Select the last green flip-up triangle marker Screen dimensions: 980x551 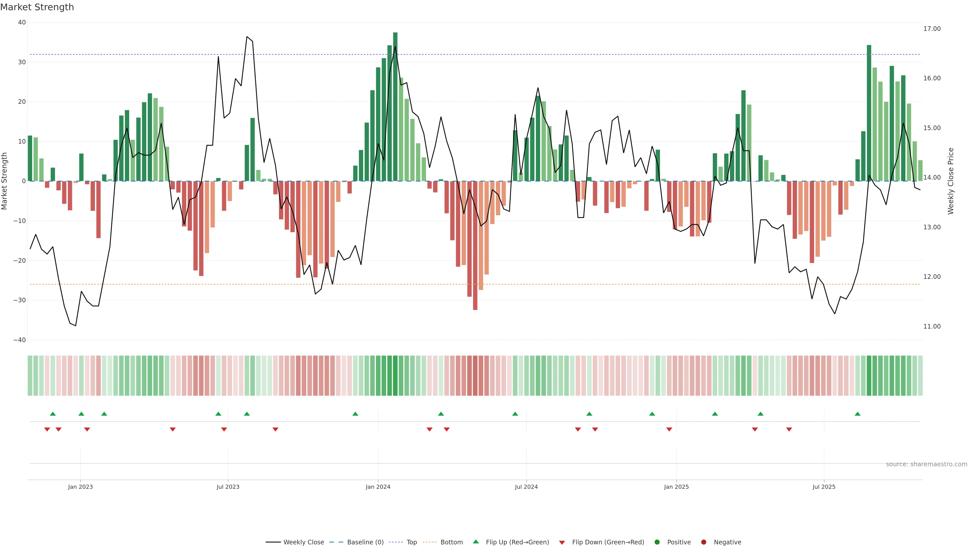tap(857, 414)
